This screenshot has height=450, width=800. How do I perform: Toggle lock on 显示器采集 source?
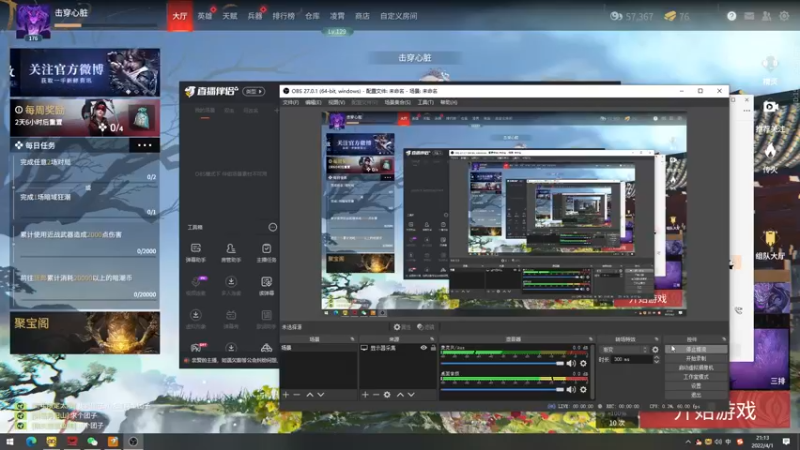coord(433,348)
